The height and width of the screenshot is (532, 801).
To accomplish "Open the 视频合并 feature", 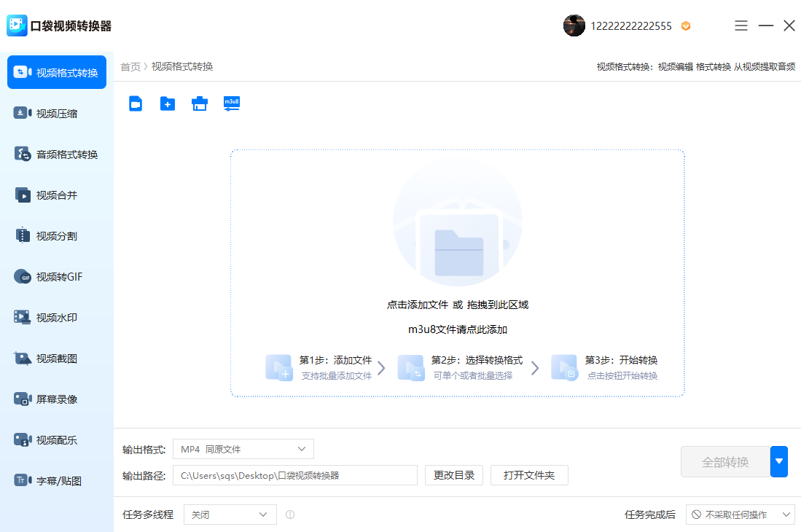I will (56, 195).
